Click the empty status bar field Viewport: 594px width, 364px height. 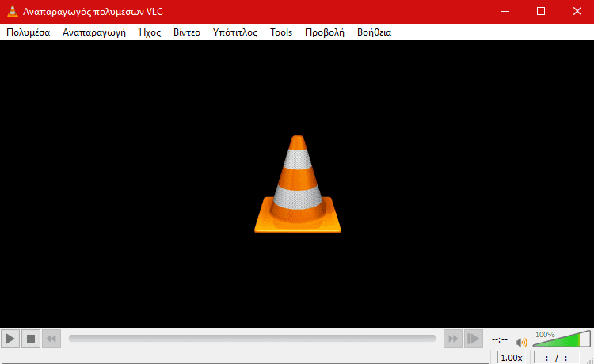point(246,357)
